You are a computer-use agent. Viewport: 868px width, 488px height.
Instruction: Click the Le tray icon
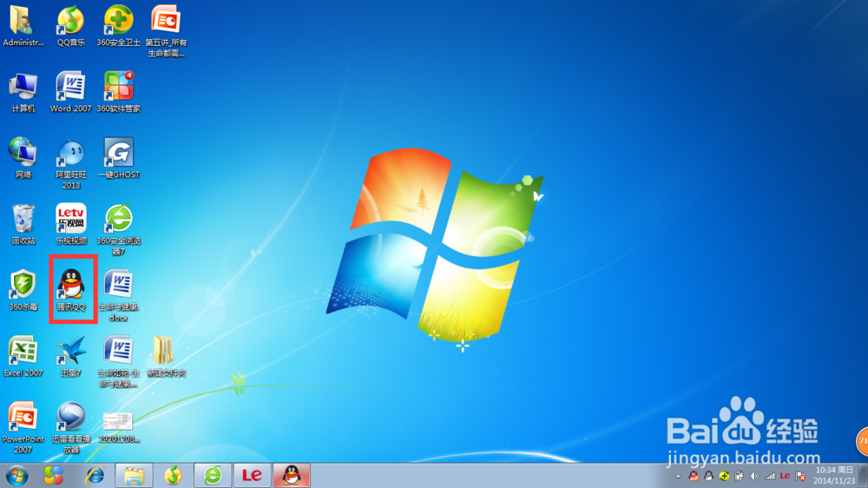click(x=785, y=476)
